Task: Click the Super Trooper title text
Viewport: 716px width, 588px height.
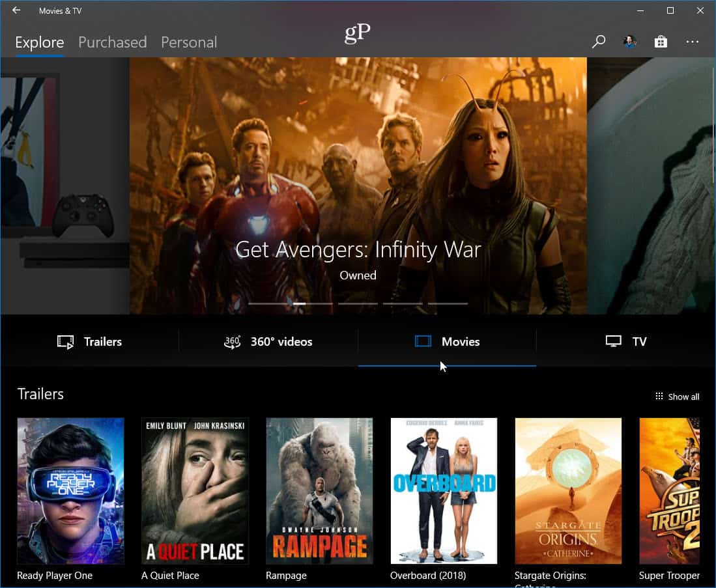Action: click(x=669, y=576)
